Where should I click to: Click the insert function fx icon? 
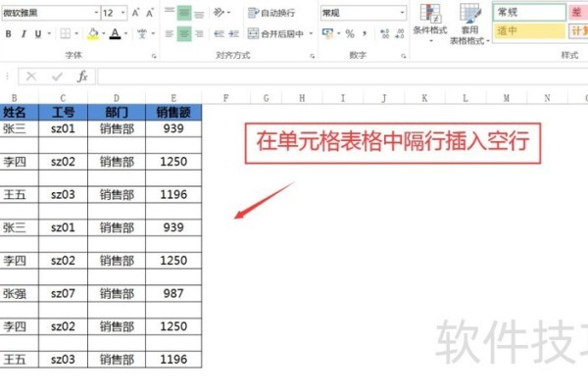[x=82, y=76]
